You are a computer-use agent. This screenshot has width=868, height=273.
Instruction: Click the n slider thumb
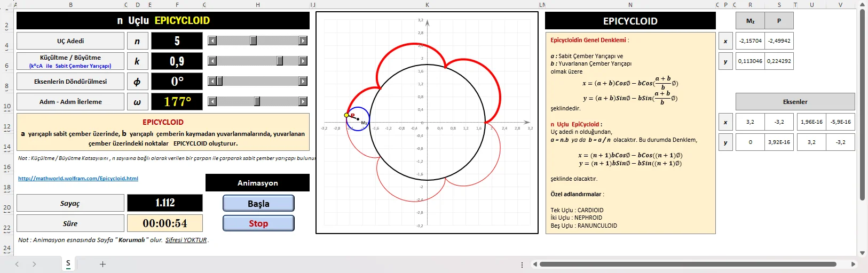click(x=254, y=41)
